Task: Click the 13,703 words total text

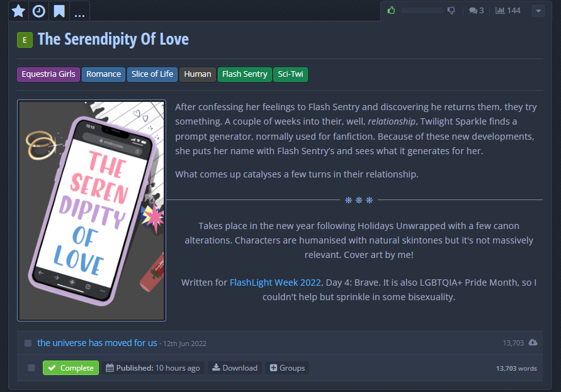Action: (x=516, y=368)
